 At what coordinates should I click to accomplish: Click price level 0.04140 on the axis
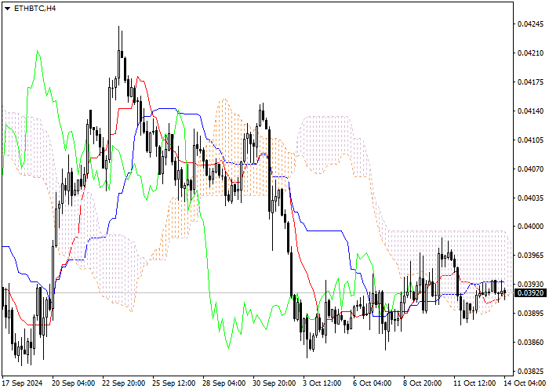pyautogui.click(x=531, y=111)
